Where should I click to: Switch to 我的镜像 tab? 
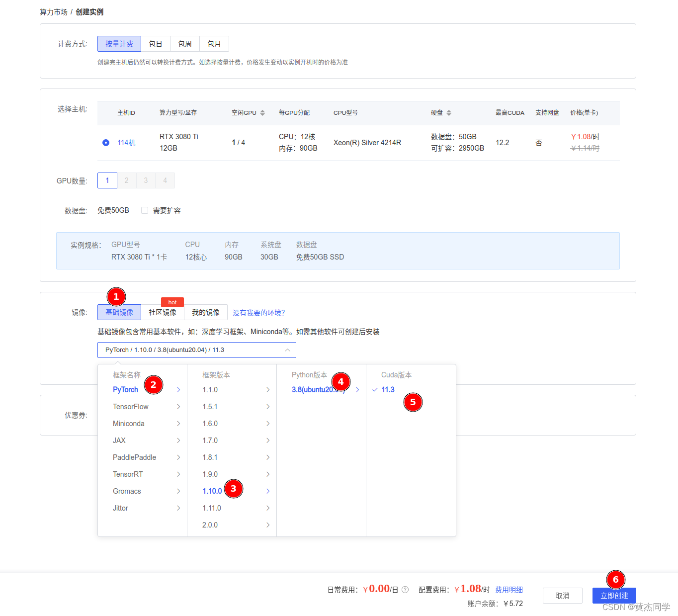pyautogui.click(x=206, y=312)
